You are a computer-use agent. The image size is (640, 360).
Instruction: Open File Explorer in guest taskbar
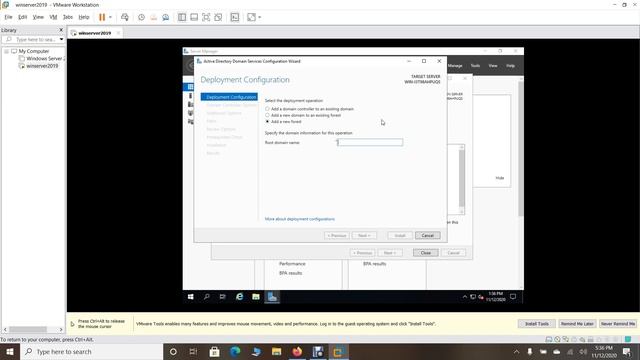[256, 297]
